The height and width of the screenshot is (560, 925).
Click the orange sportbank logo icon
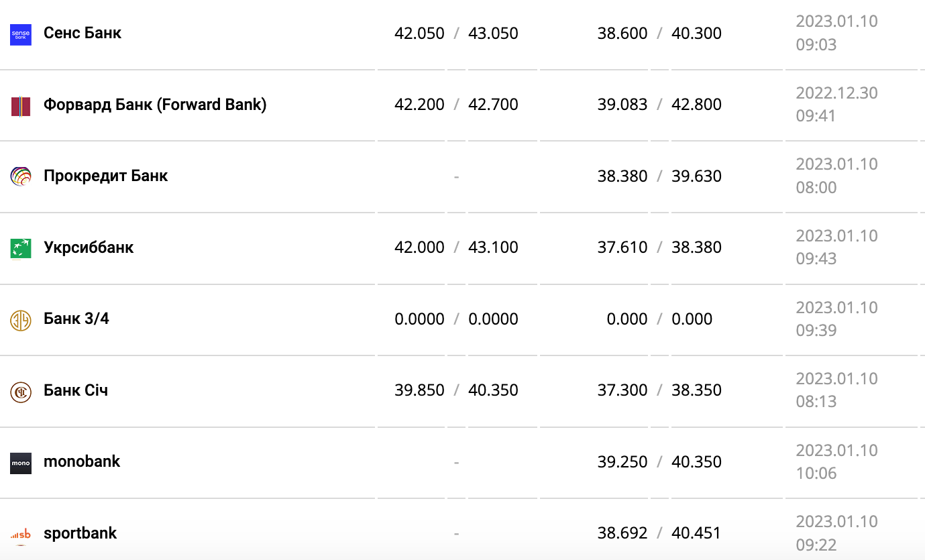point(21,535)
